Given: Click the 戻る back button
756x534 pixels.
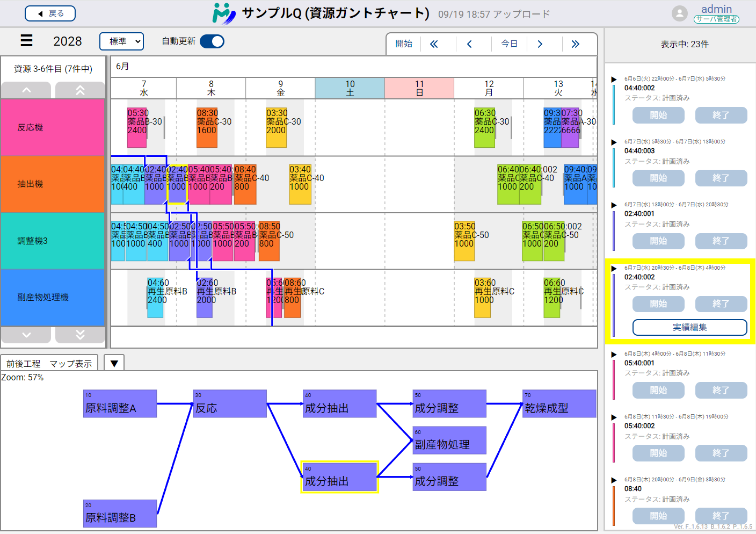Looking at the screenshot, I should (x=50, y=13).
